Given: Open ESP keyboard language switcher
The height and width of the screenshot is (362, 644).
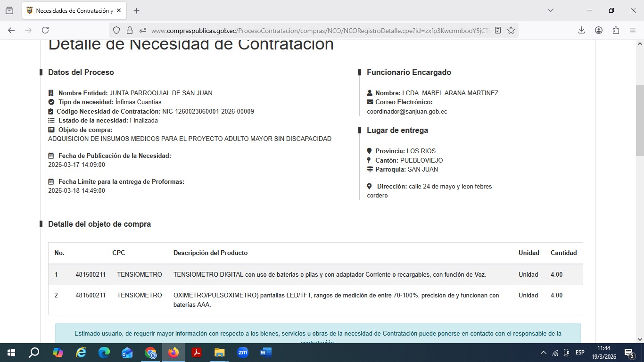Looking at the screenshot, I should (580, 353).
